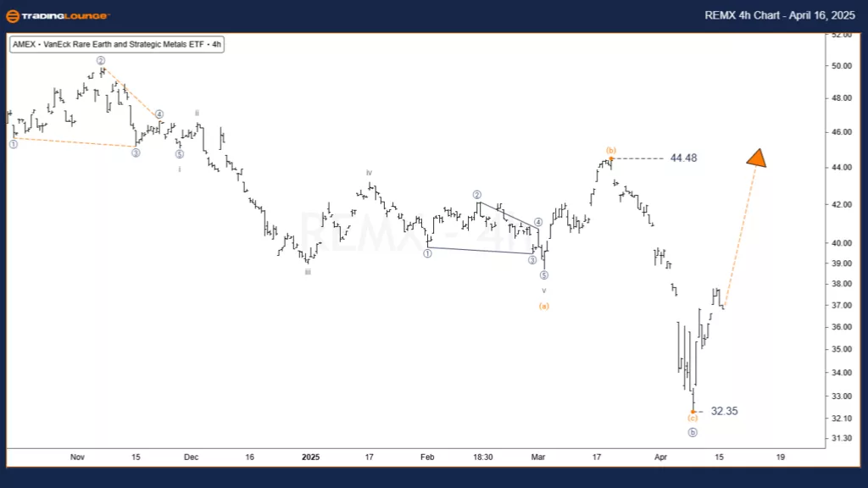Select the orange (c) wave label

693,418
